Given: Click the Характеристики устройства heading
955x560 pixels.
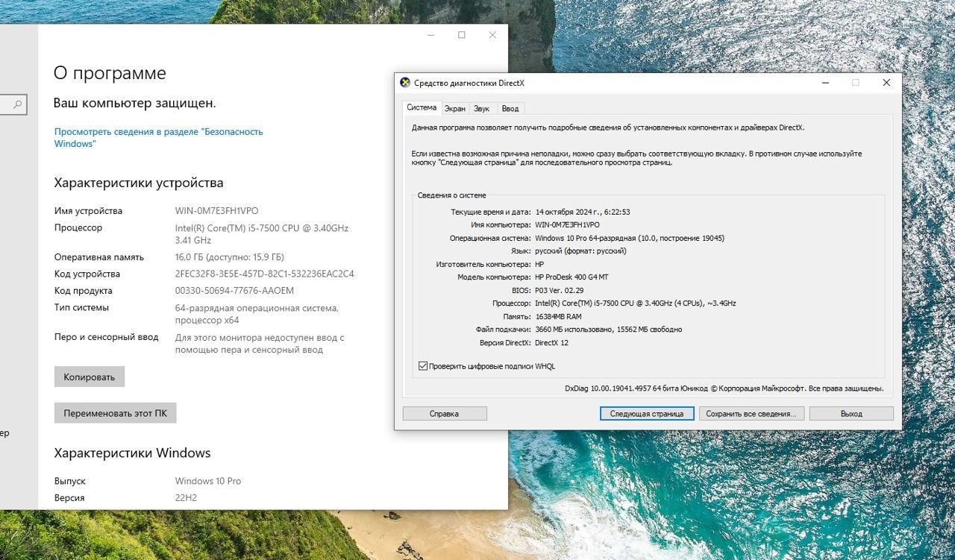Looking at the screenshot, I should (139, 183).
